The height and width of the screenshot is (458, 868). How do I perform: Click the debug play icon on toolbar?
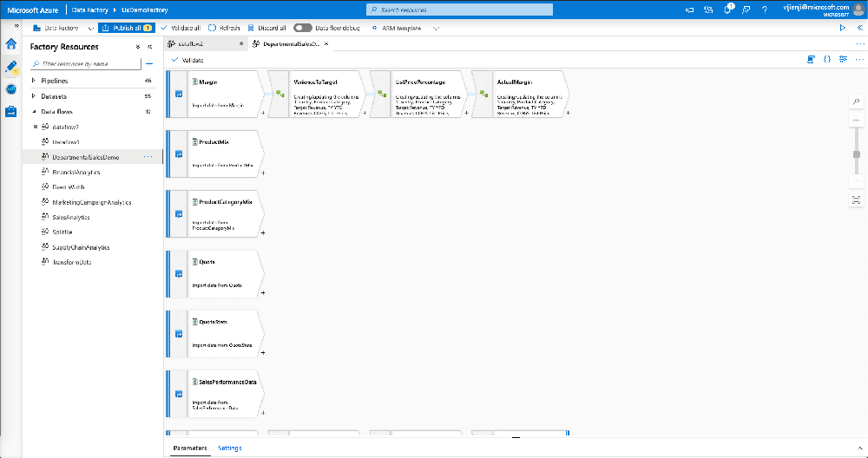[843, 28]
